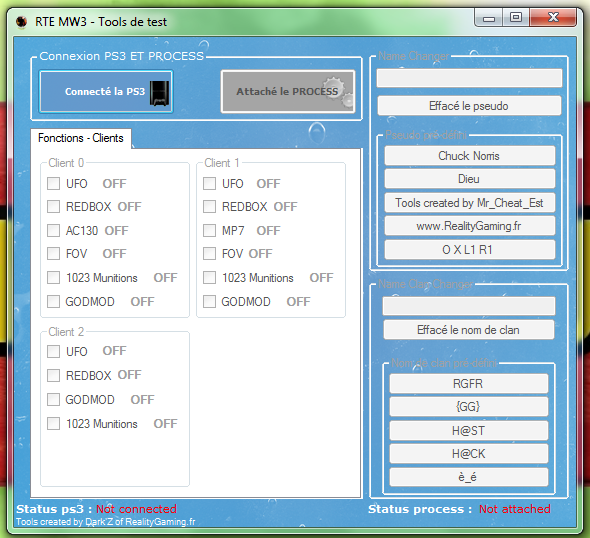Set clan name to RGFR

[468, 383]
